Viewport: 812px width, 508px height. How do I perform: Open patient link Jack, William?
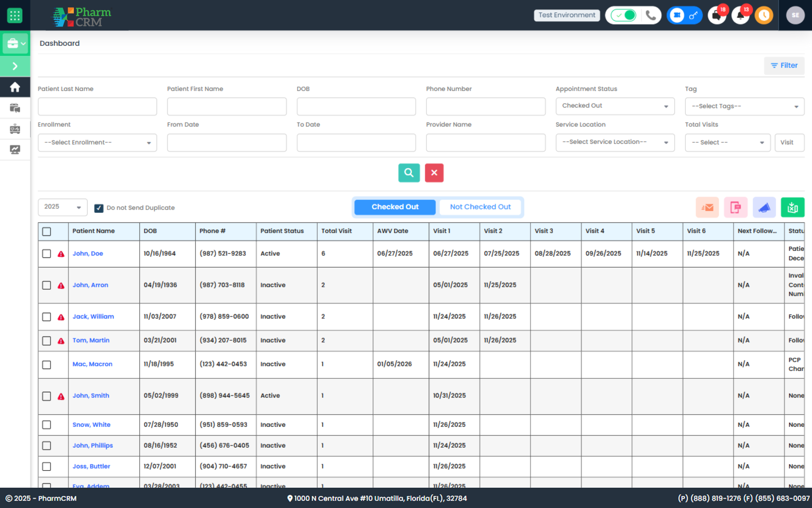point(93,317)
